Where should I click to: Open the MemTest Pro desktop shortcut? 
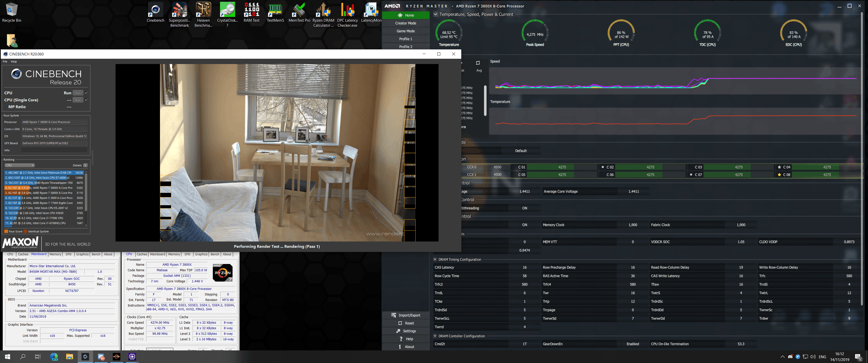coord(299,12)
